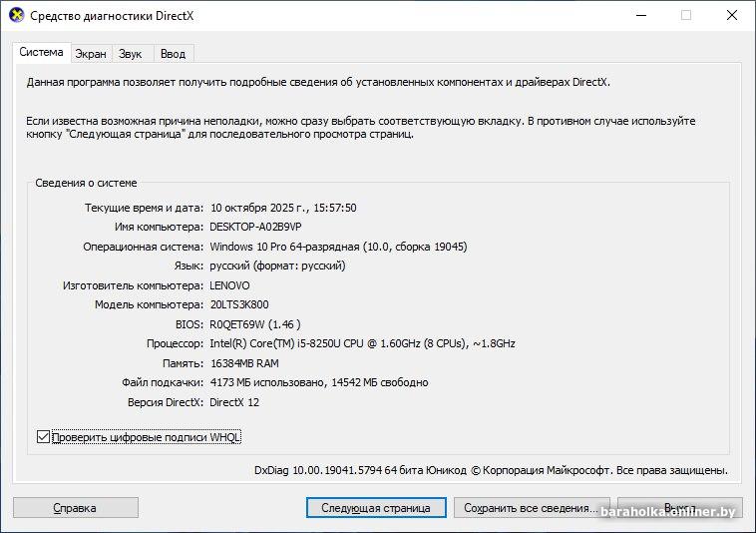
Task: Click the Сведения о системе group label
Action: point(87,183)
